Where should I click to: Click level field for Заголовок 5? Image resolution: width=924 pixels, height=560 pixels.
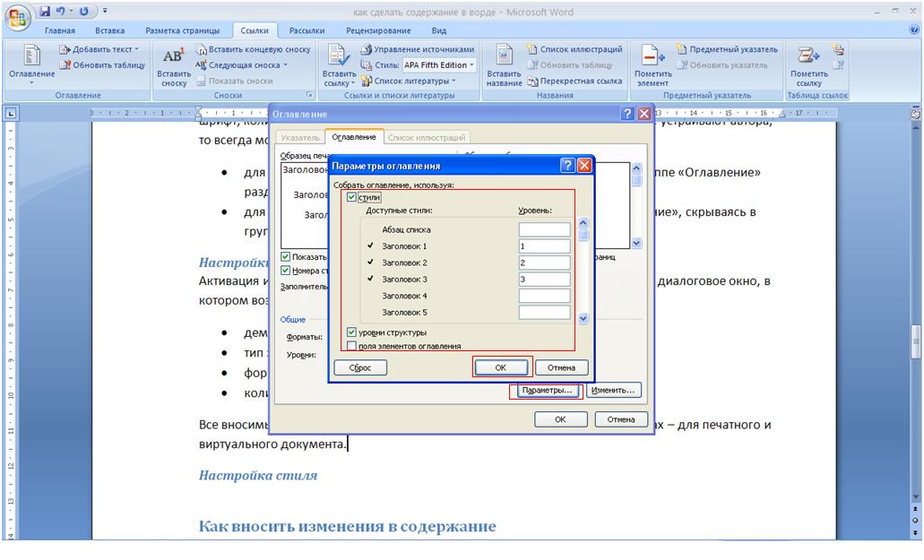point(545,312)
